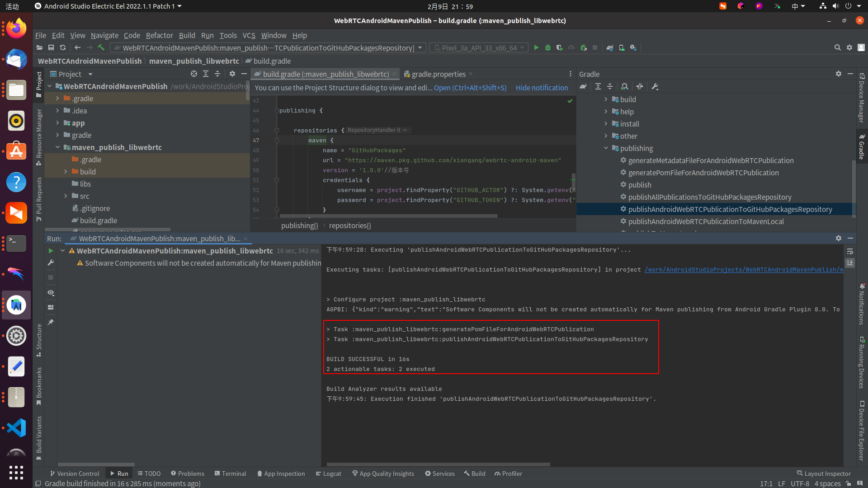
Task: Open project path link in Run console
Action: 744,270
